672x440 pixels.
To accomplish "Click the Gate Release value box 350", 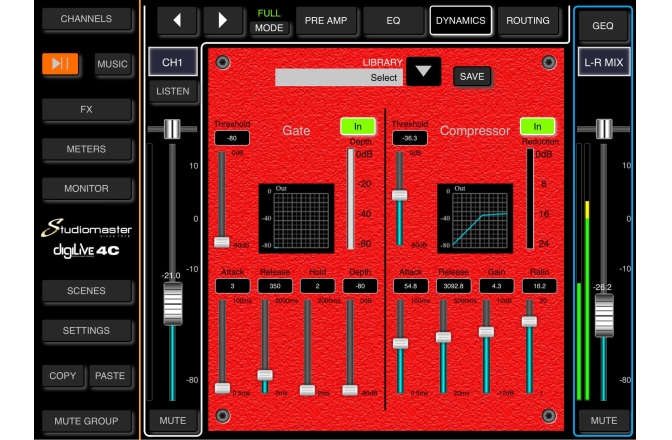I will point(275,286).
